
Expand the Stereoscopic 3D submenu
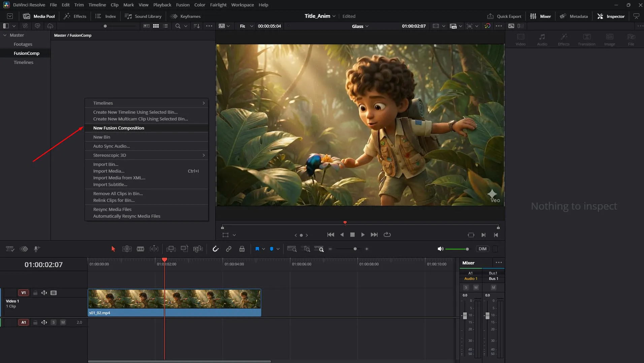203,155
